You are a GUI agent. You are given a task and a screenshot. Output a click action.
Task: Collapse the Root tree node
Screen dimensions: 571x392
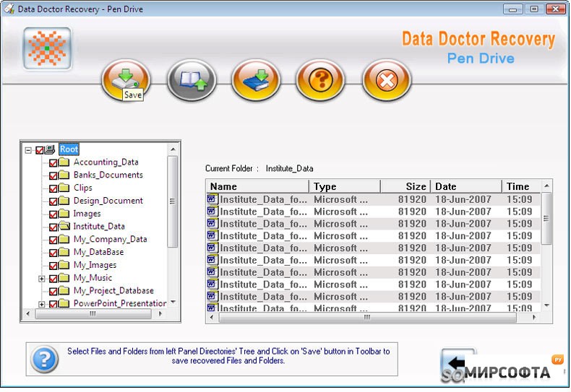(x=28, y=150)
